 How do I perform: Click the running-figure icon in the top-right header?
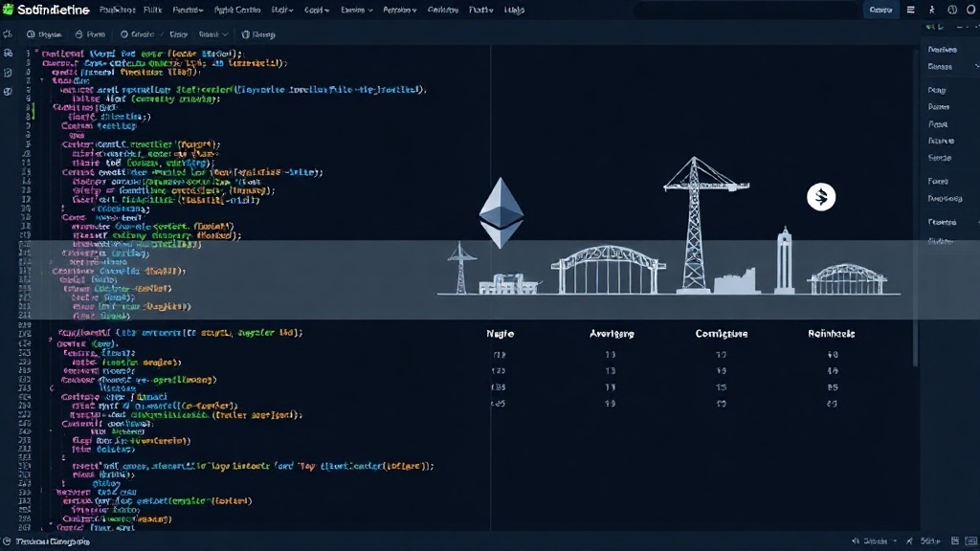[x=932, y=10]
